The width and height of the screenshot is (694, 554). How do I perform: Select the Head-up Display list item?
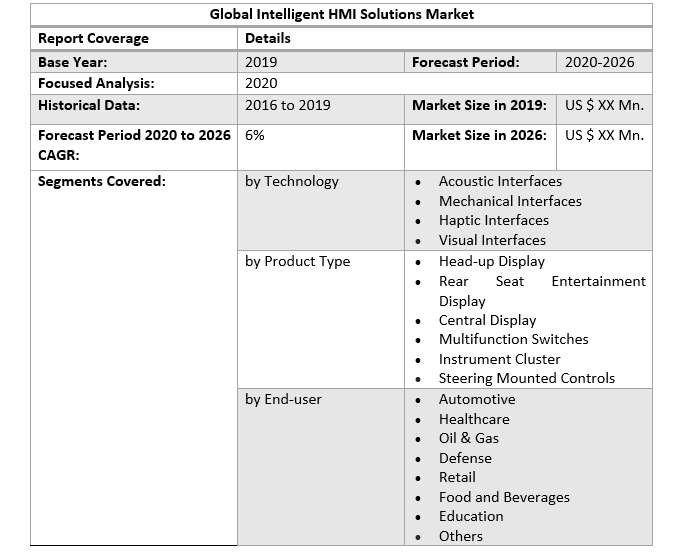(491, 261)
